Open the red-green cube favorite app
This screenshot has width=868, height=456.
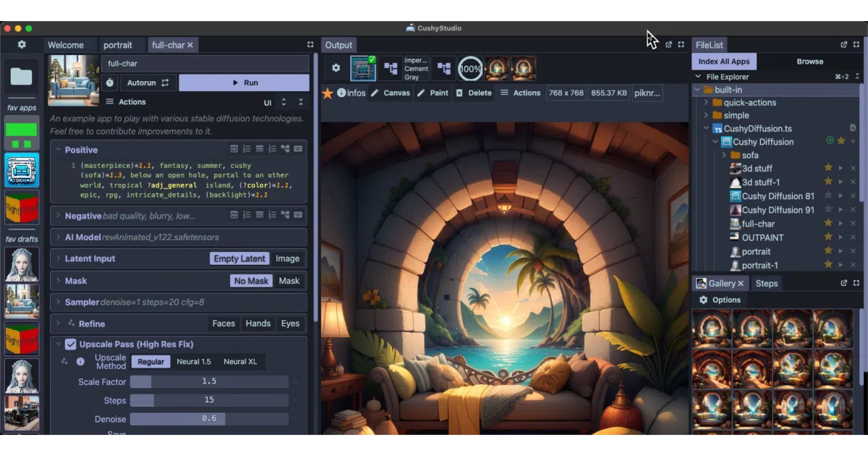(22, 208)
